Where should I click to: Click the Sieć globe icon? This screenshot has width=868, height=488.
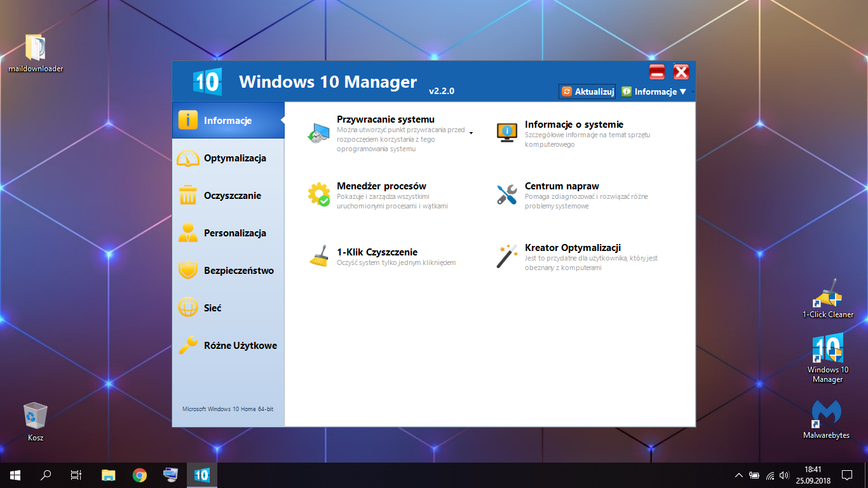pos(188,308)
